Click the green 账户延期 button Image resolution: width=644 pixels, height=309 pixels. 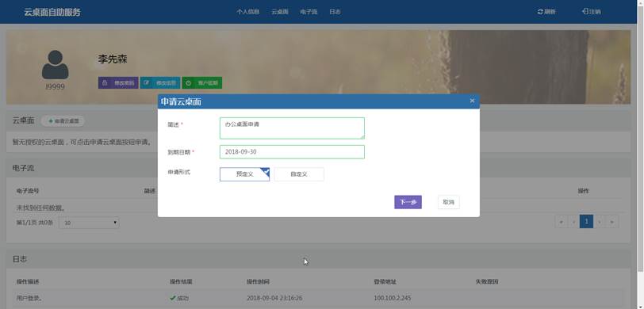[x=202, y=83]
